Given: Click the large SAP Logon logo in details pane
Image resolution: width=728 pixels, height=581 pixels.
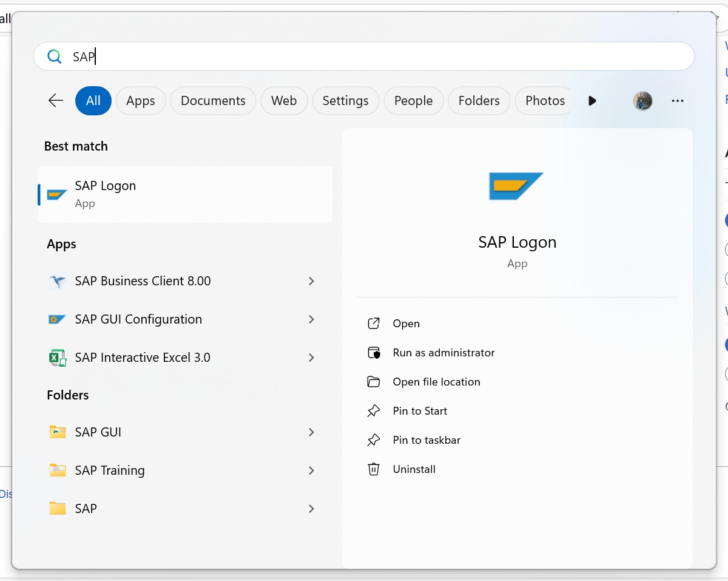Looking at the screenshot, I should (516, 186).
